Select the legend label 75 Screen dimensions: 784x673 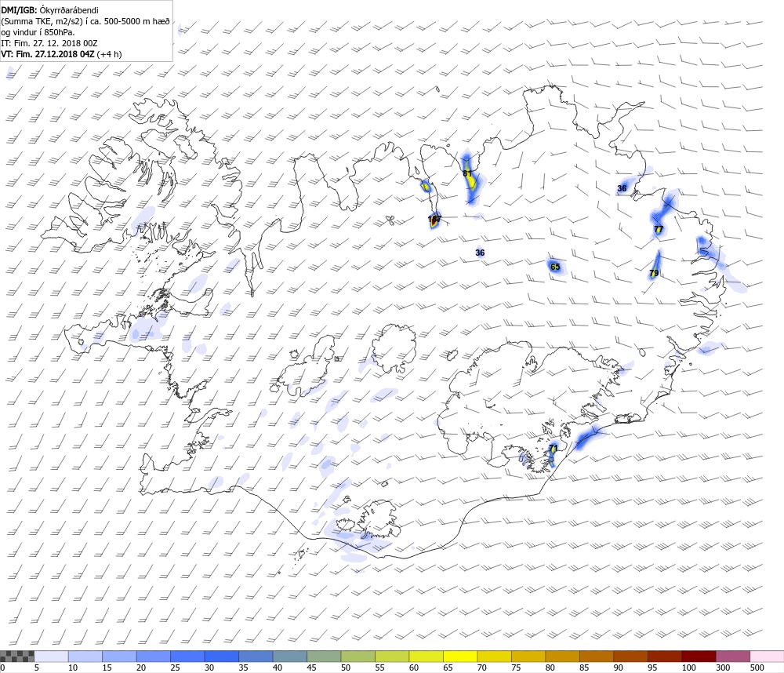pos(516,668)
